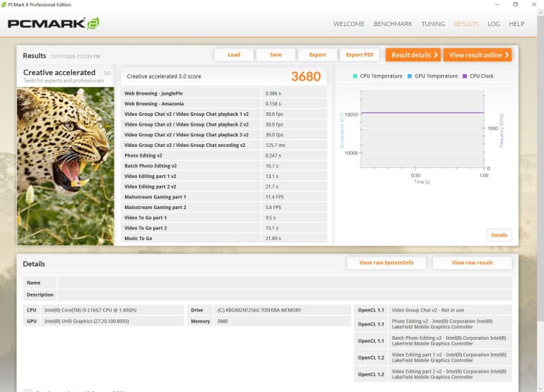Select Web Browsing - JunglePin row
The image size is (544, 392).
click(224, 93)
